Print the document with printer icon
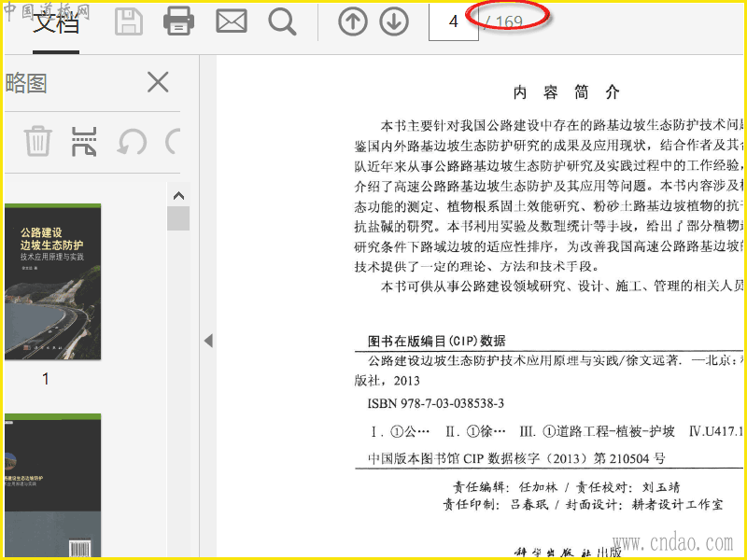The width and height of the screenshot is (747, 560). [178, 21]
